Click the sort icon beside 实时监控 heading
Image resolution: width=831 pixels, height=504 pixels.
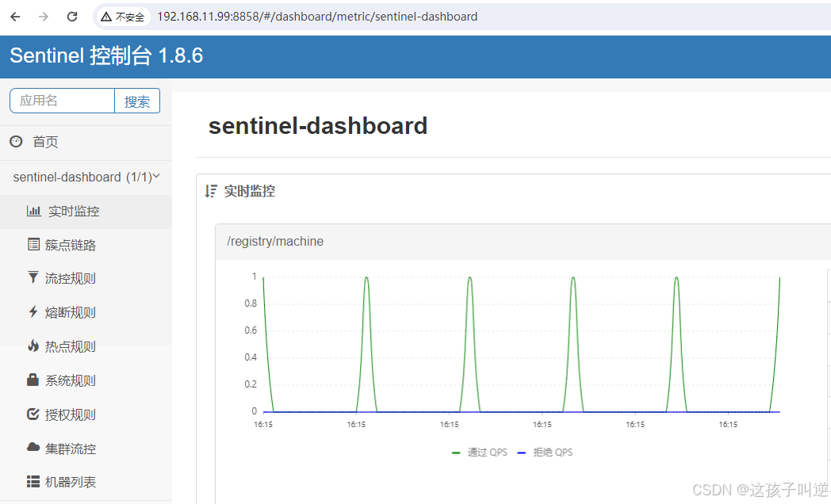[x=210, y=191]
